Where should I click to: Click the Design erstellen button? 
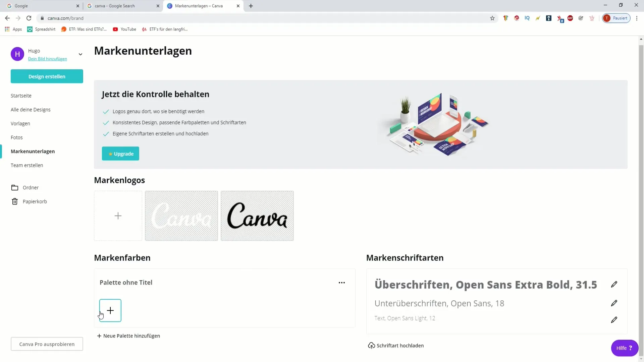(x=47, y=76)
